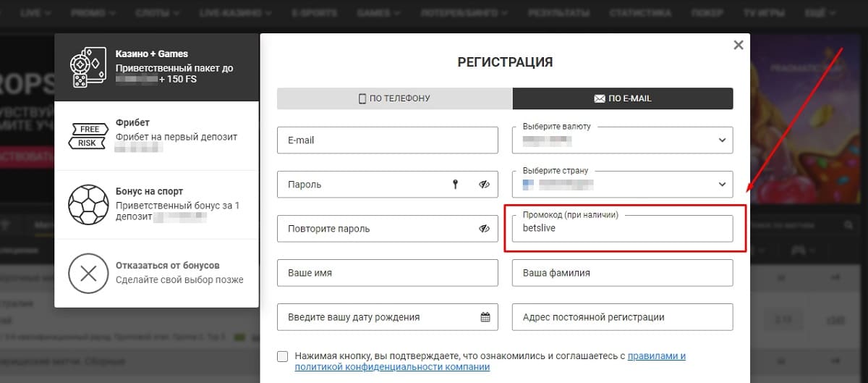868x383 pixels.
Task: Focus the Повторите пароль field
Action: click(x=388, y=229)
